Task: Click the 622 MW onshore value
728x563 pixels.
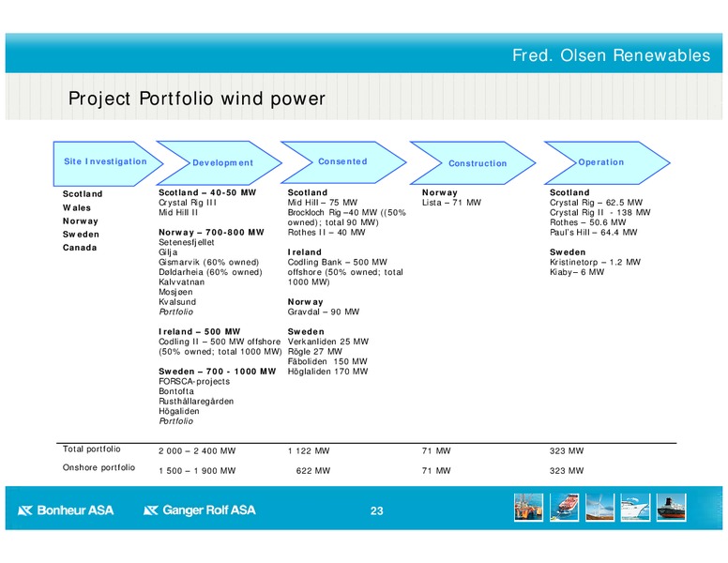Action: tap(313, 471)
